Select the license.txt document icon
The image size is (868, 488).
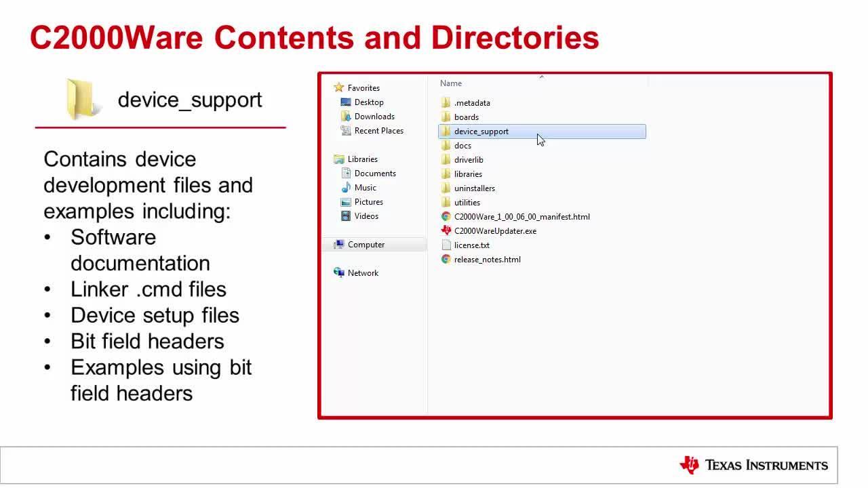click(x=446, y=245)
